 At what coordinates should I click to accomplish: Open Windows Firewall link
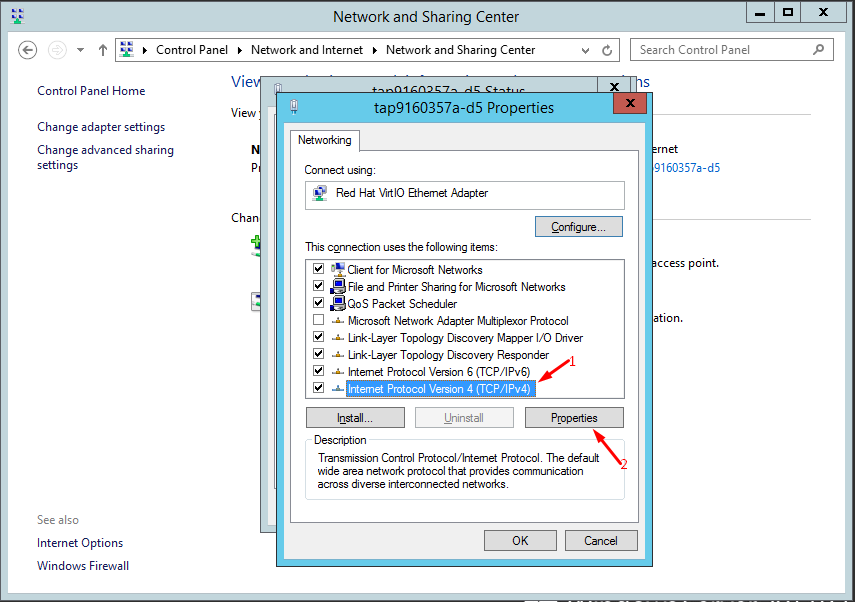83,565
